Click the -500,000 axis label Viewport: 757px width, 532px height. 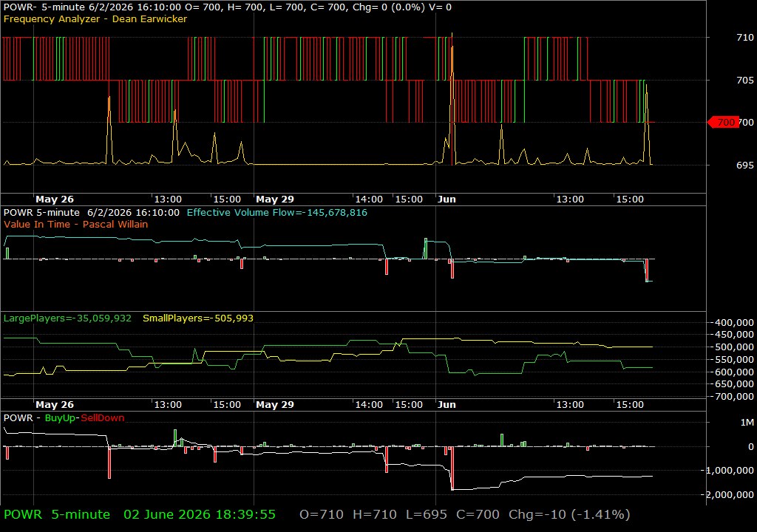click(x=732, y=347)
